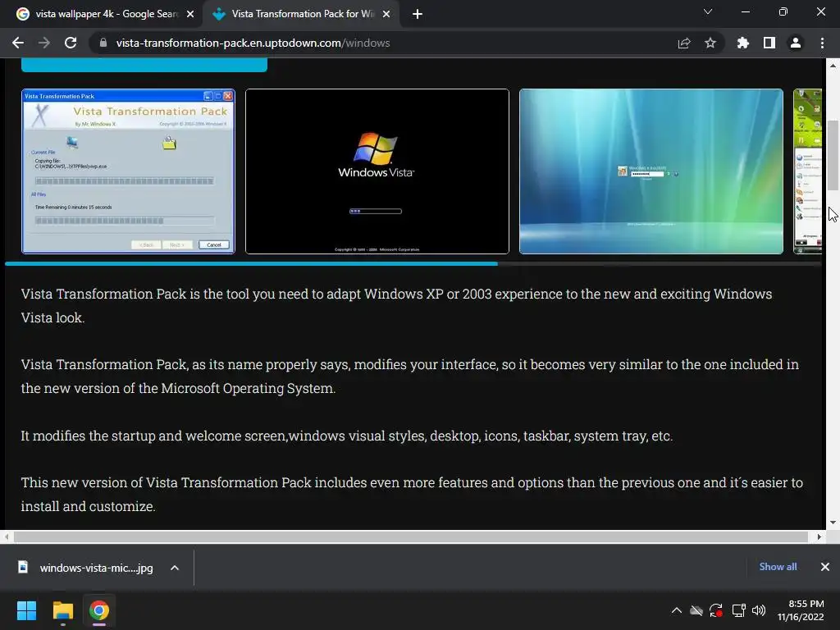Show hidden system tray icons
The width and height of the screenshot is (840, 630).
(x=677, y=610)
